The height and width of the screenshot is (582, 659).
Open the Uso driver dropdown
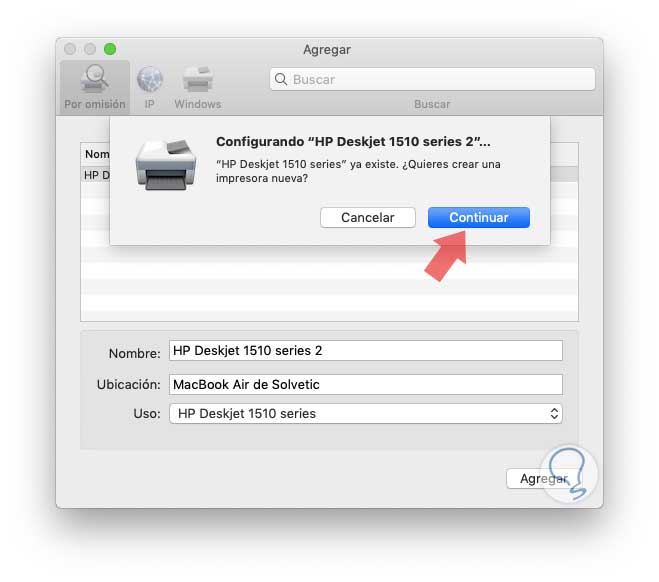click(366, 413)
